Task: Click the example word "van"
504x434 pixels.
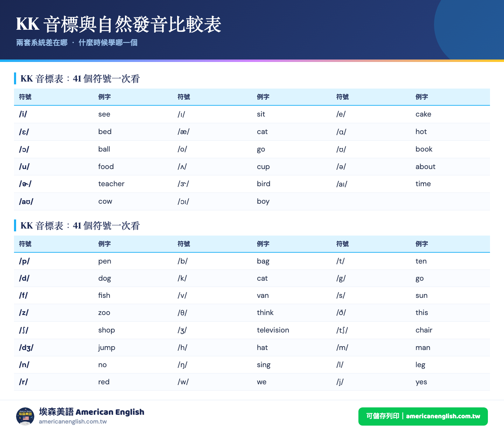Action: point(263,296)
